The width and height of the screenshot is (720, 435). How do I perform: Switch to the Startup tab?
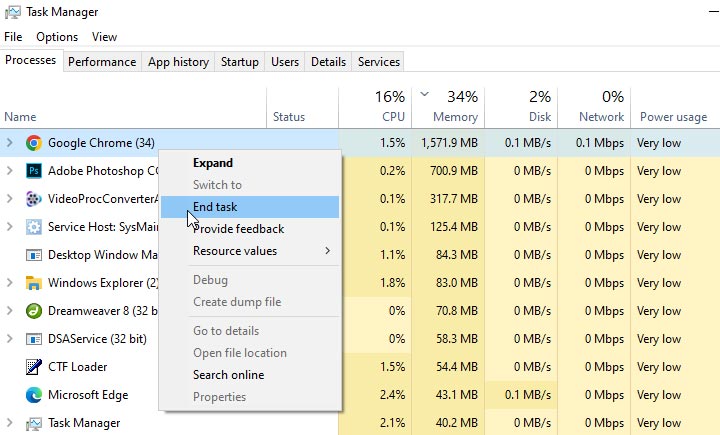coord(240,62)
